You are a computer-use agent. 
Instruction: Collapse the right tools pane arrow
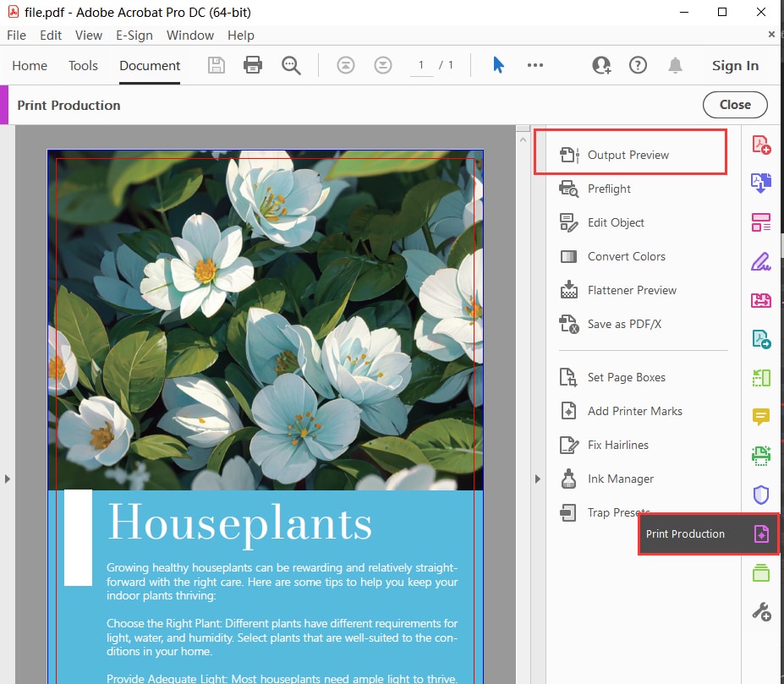[x=538, y=479]
